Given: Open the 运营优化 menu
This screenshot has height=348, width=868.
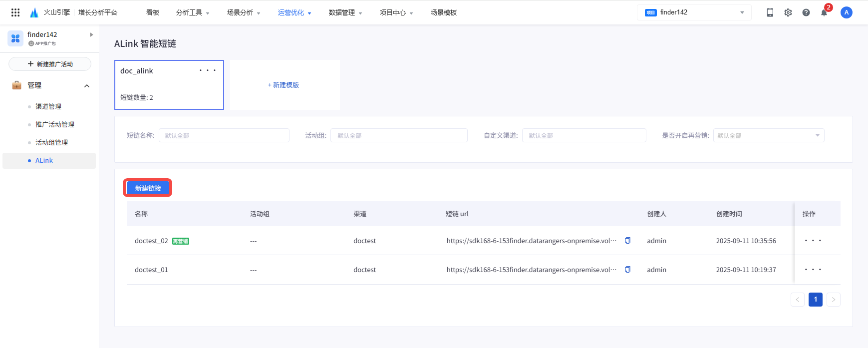Looking at the screenshot, I should [294, 12].
